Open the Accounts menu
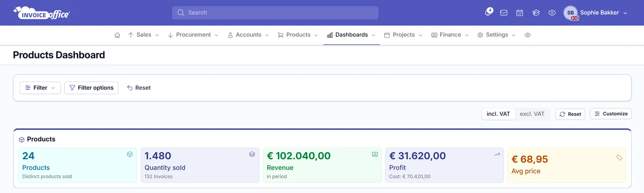Screen dimensions: 644x193 point(248,35)
